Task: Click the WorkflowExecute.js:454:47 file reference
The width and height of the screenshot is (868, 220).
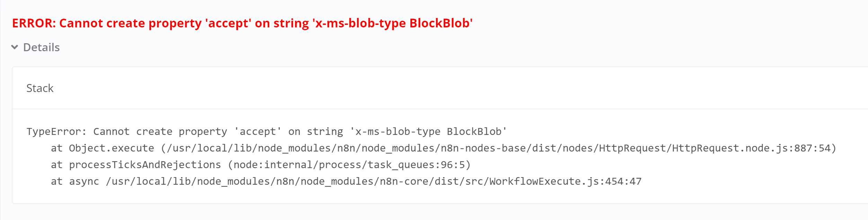Action: (x=565, y=181)
